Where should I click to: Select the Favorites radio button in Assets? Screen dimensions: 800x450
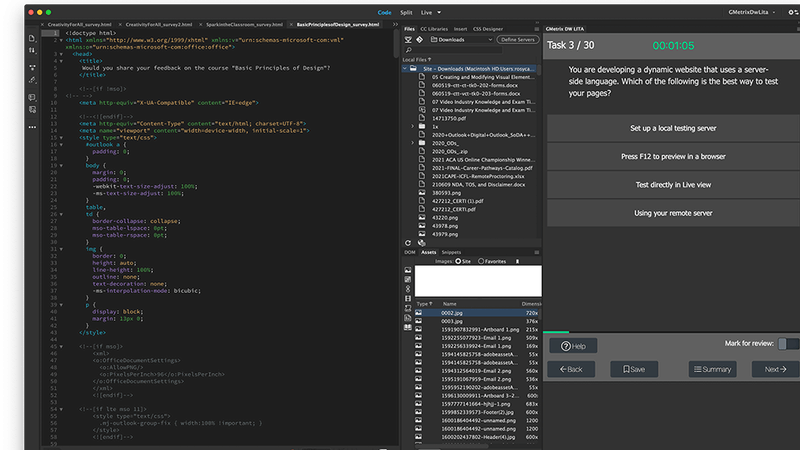(x=481, y=261)
